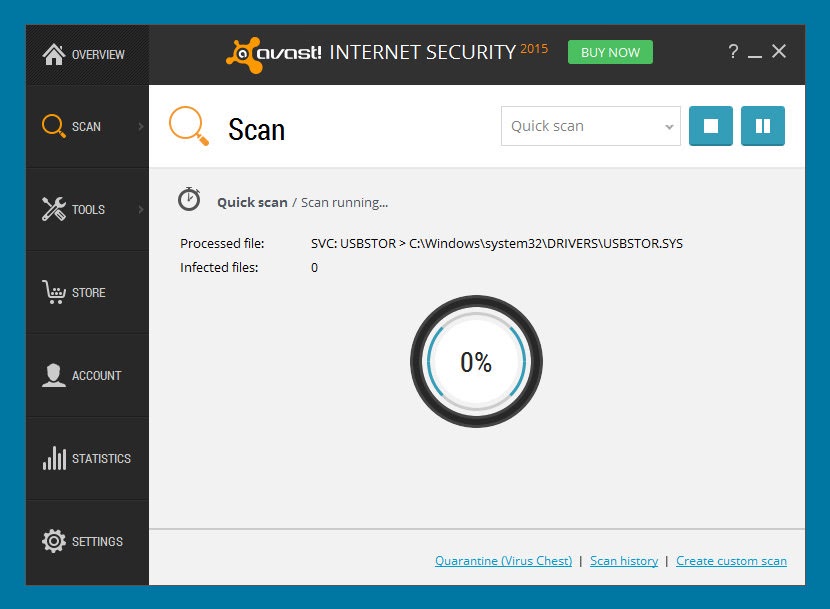Select the ACCOUNT sidebar label
Screen dimensions: 830x609
click(x=96, y=375)
